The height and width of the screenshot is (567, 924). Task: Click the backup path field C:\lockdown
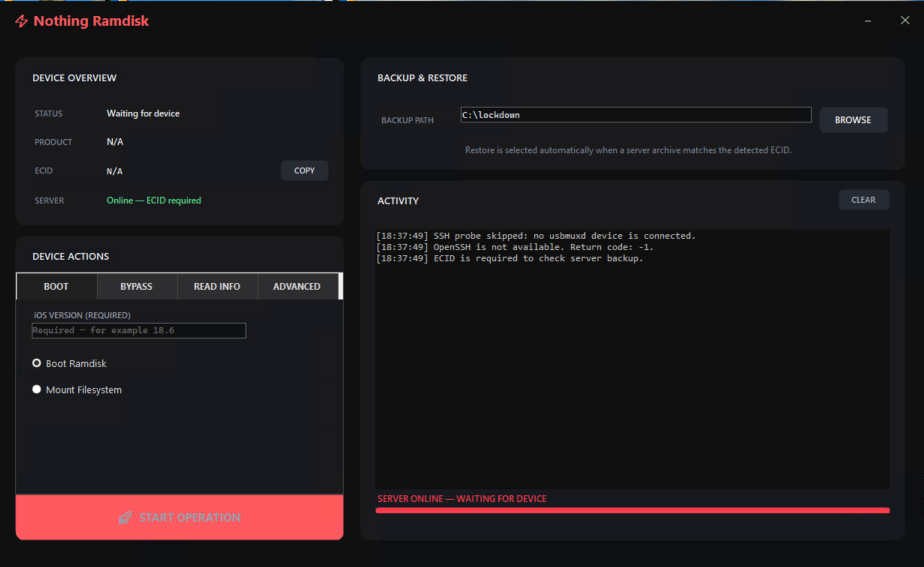pyautogui.click(x=636, y=115)
